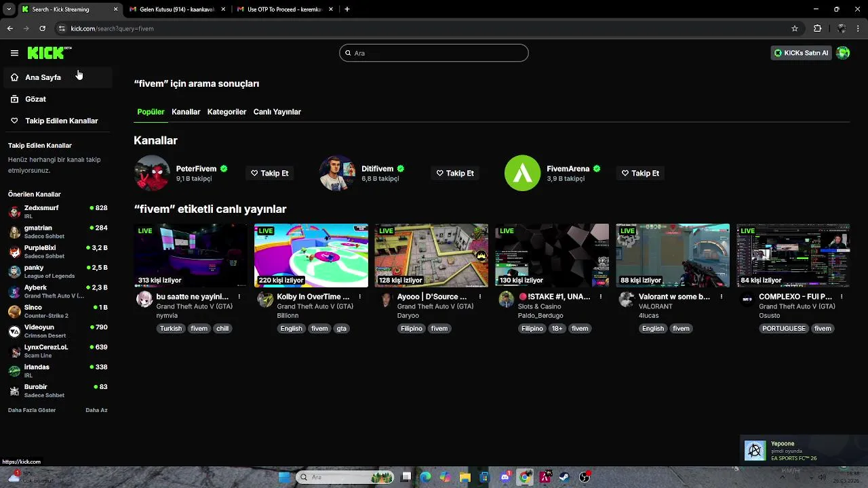The height and width of the screenshot is (488, 868).
Task: Open Paldo_Berdugo Slots & Casino stream thumbnail
Action: coord(552,256)
